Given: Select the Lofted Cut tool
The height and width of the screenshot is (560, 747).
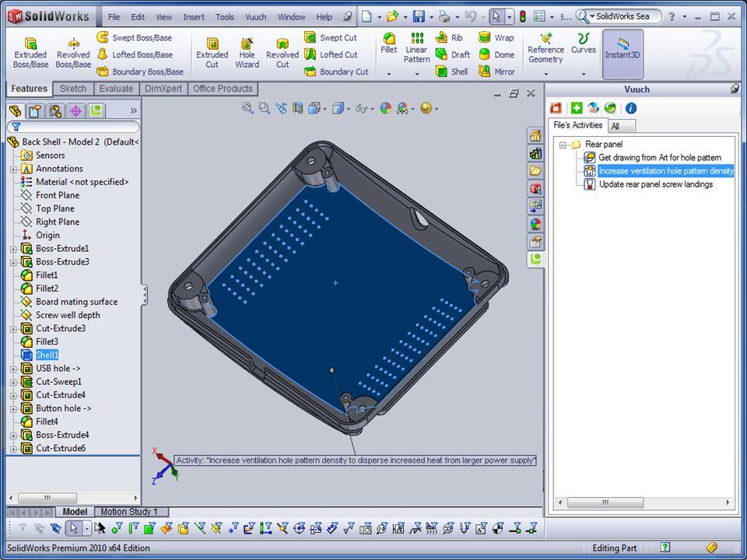Looking at the screenshot, I should point(331,54).
